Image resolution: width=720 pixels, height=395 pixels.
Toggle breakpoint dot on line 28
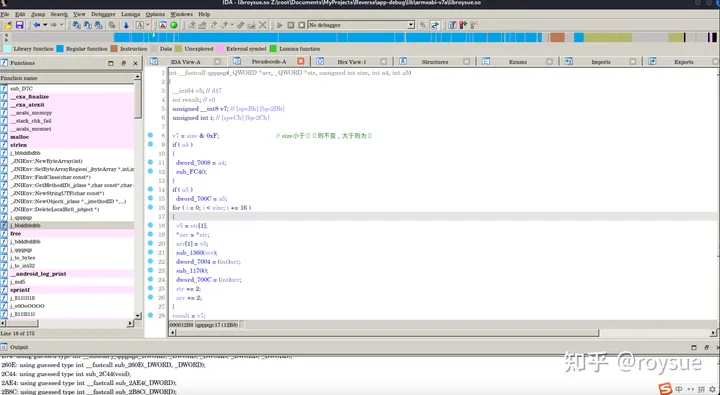(150, 316)
